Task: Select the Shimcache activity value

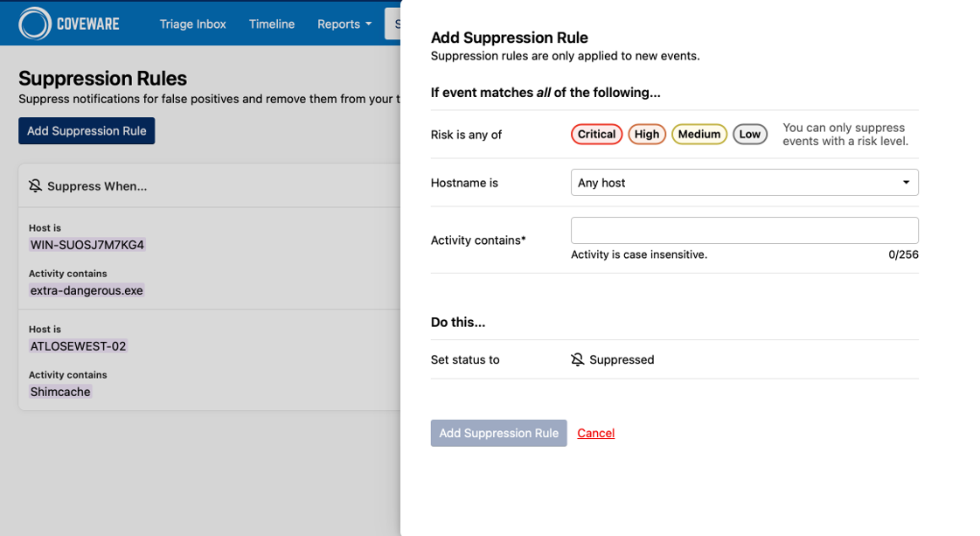Action: point(60,392)
